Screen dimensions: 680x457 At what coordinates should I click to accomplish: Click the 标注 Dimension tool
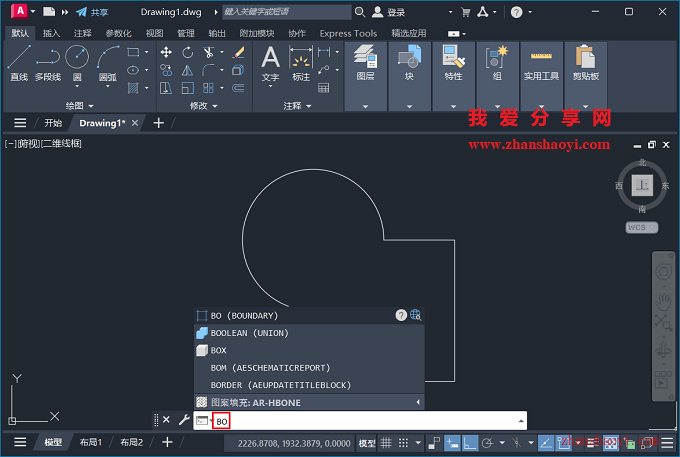[x=301, y=63]
